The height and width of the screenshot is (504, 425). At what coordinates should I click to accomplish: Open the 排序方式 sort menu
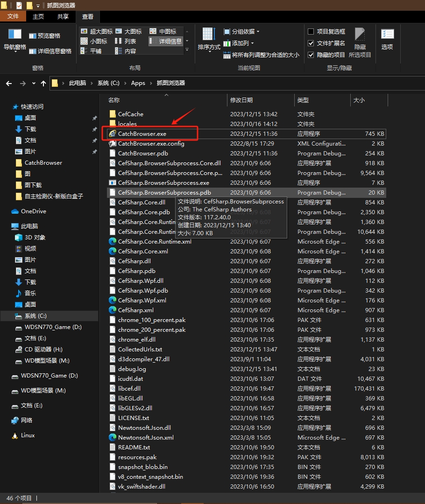[x=209, y=40]
